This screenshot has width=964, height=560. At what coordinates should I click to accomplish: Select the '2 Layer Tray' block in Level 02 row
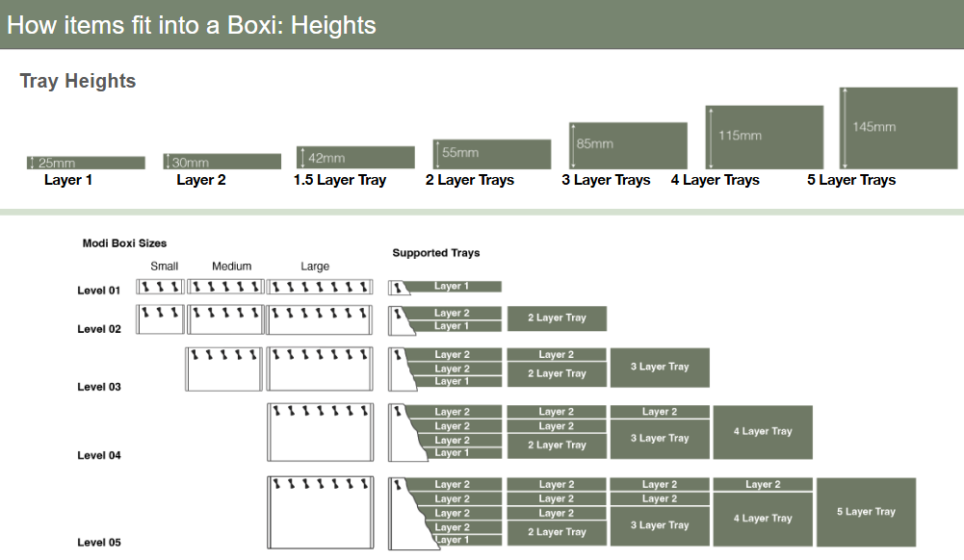tap(557, 318)
